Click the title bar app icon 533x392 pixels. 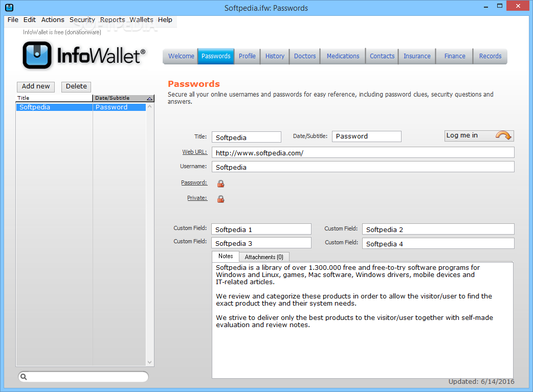tap(9, 7)
